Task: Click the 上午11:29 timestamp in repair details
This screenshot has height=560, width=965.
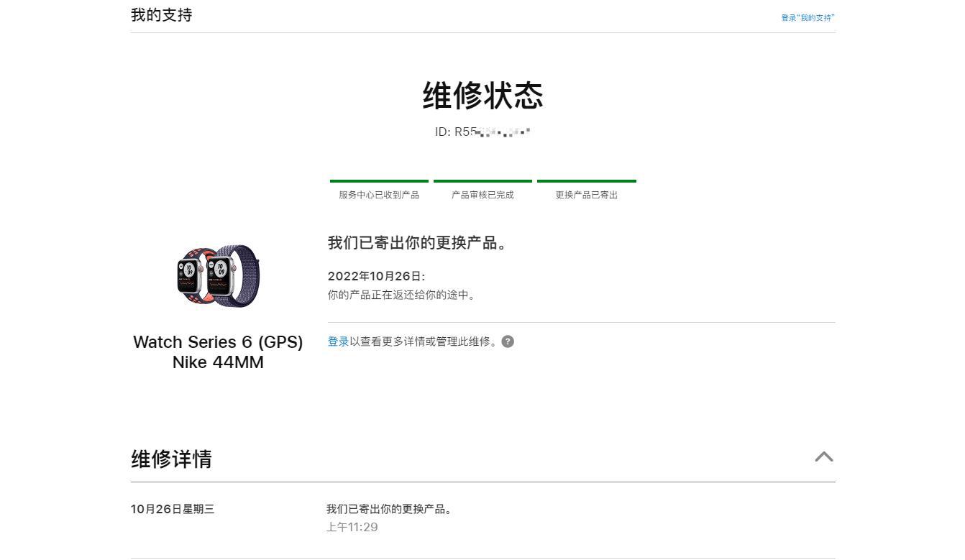Action: (x=352, y=527)
